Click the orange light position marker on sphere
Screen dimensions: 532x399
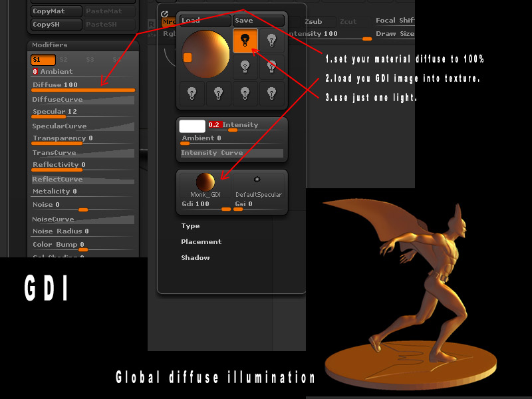(x=188, y=58)
